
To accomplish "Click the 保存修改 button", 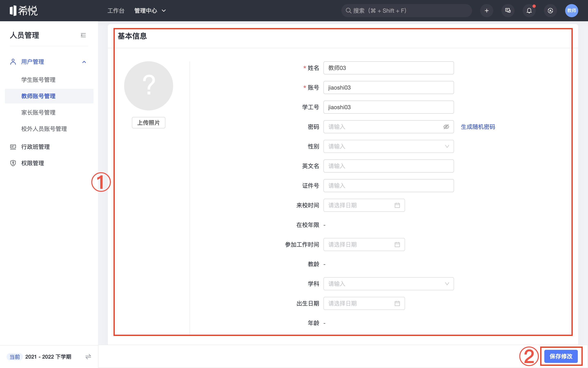I will pyautogui.click(x=561, y=356).
